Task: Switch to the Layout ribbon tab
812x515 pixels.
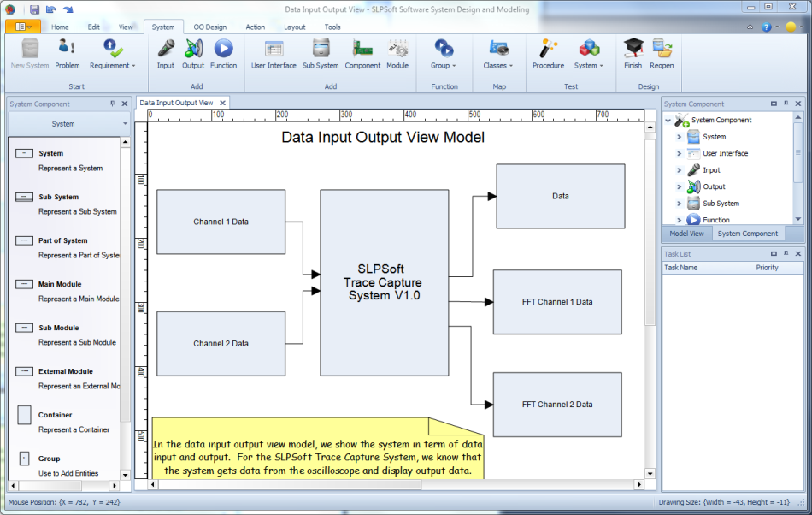Action: (x=295, y=27)
